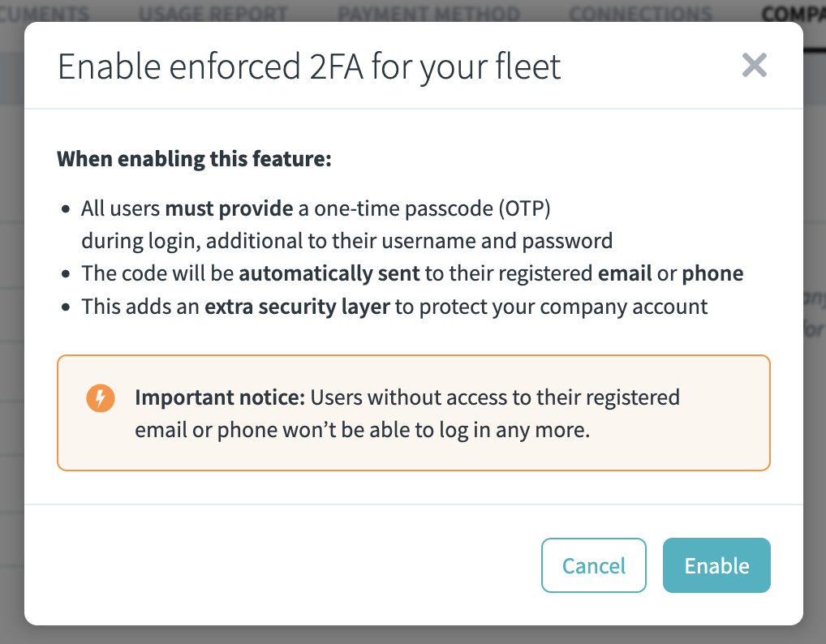Click the orange warning lightning icon

coord(101,397)
